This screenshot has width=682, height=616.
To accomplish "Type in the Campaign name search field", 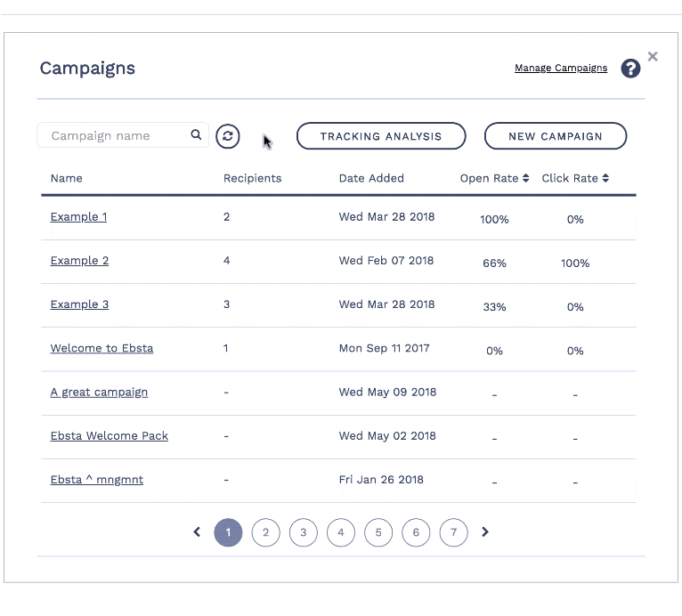I will click(x=116, y=136).
